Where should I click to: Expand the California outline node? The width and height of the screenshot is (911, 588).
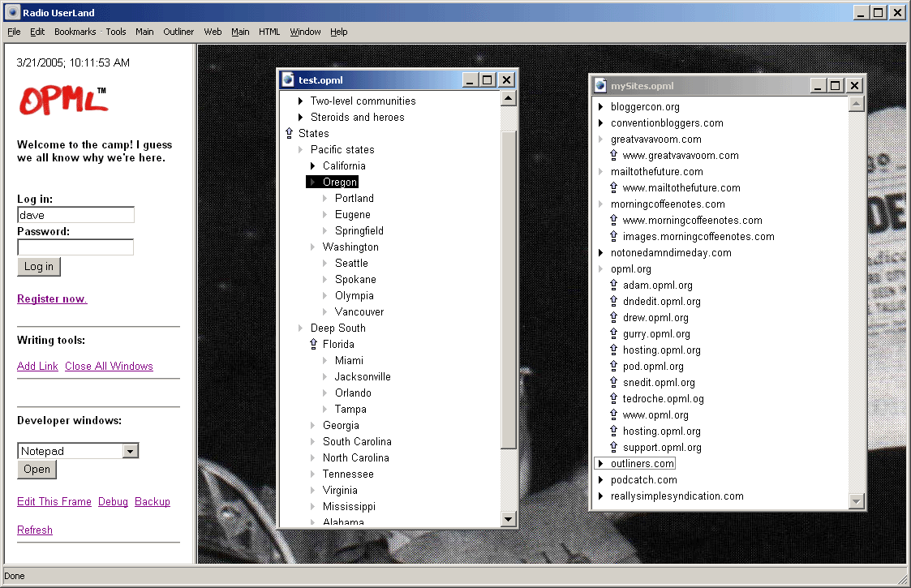click(x=313, y=166)
